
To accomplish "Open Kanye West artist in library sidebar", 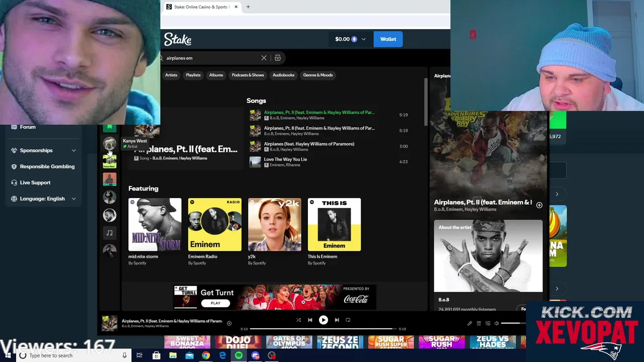I will pos(109,144).
